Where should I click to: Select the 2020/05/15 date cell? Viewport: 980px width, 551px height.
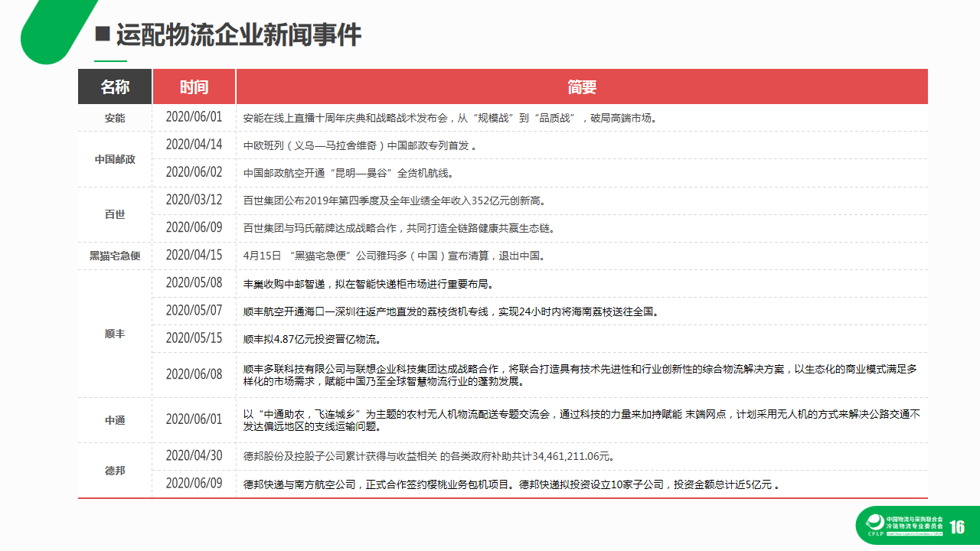[x=194, y=338]
